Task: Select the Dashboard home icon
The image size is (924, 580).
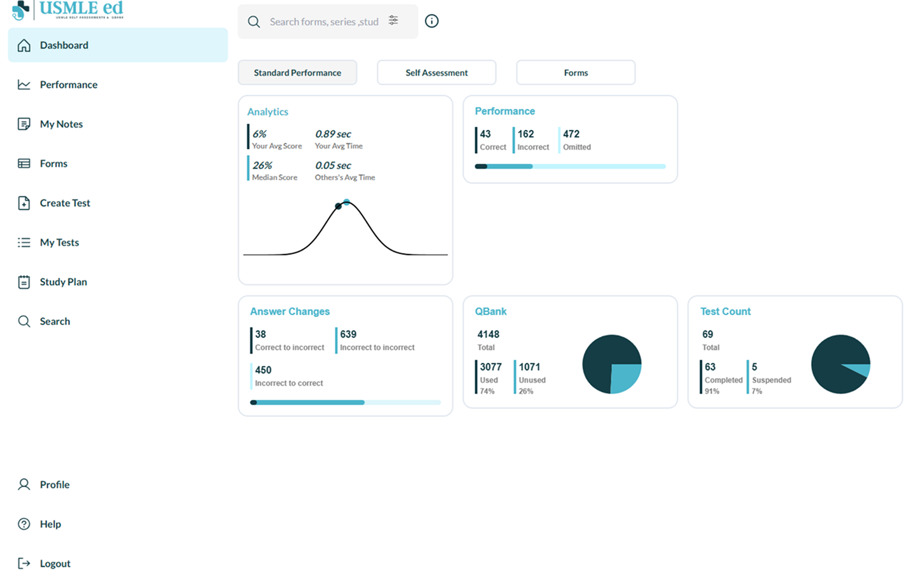Action: [x=23, y=45]
